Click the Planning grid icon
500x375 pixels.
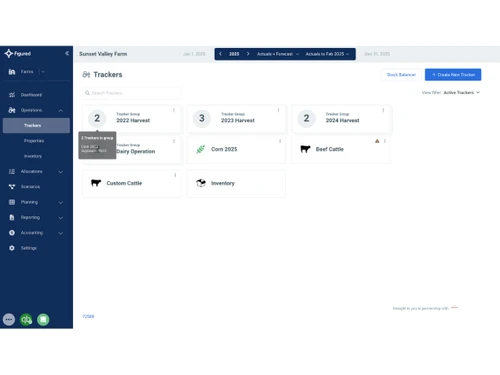pos(12,202)
